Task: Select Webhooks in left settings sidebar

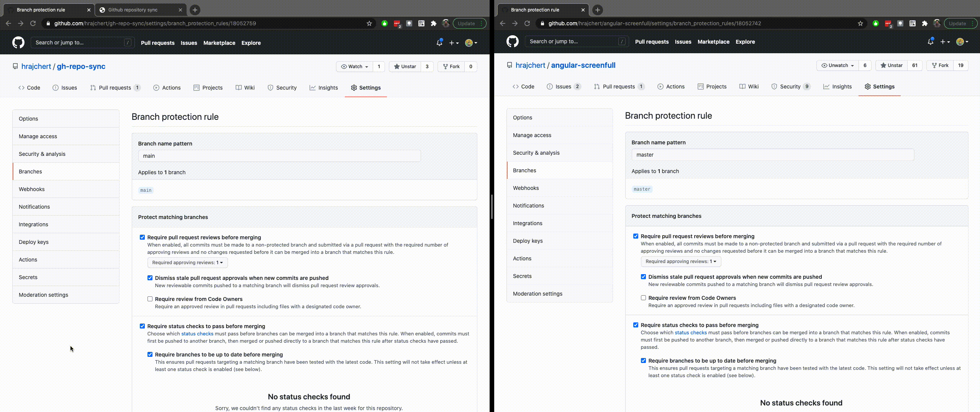Action: tap(66, 189)
